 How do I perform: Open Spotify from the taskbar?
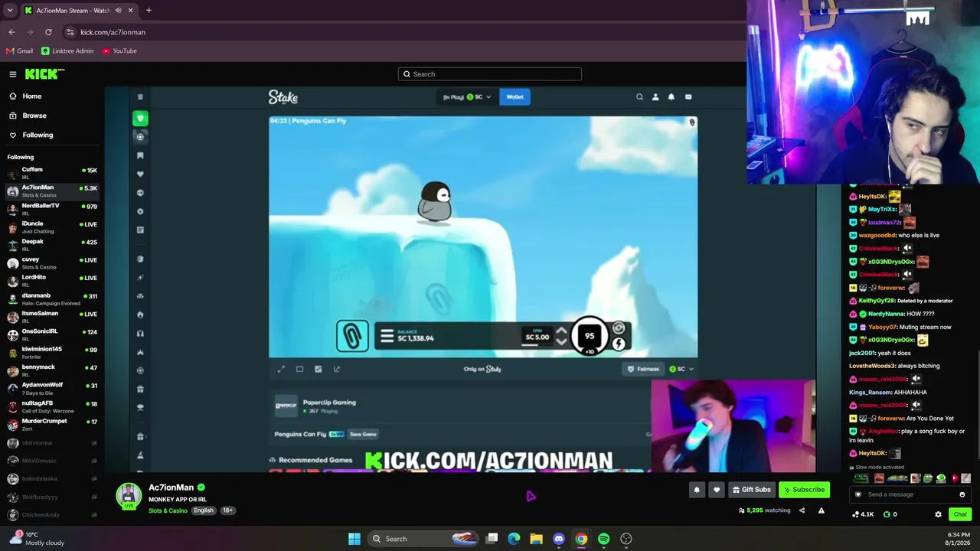coord(603,539)
